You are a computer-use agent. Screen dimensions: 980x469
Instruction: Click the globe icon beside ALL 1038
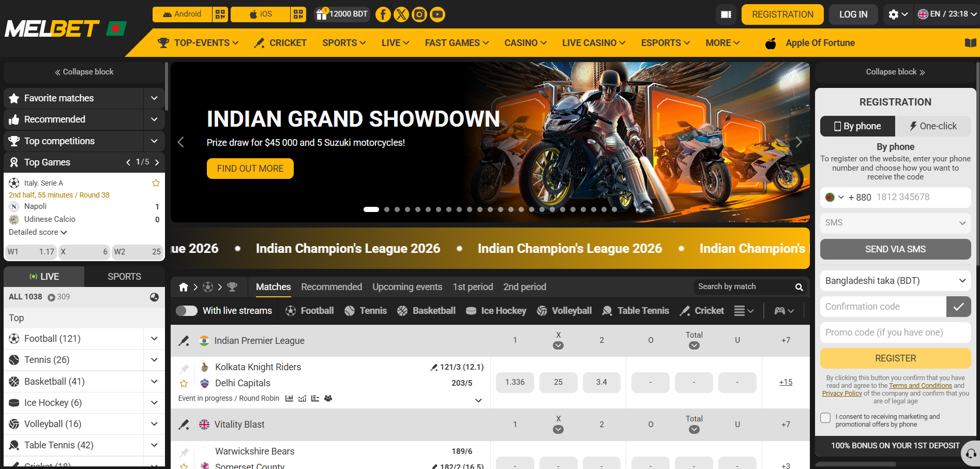[x=154, y=297]
